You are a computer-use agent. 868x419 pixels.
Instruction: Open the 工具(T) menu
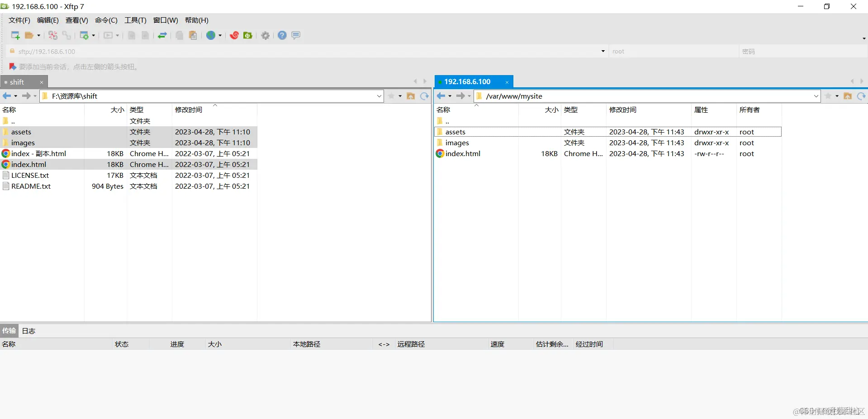coord(136,20)
